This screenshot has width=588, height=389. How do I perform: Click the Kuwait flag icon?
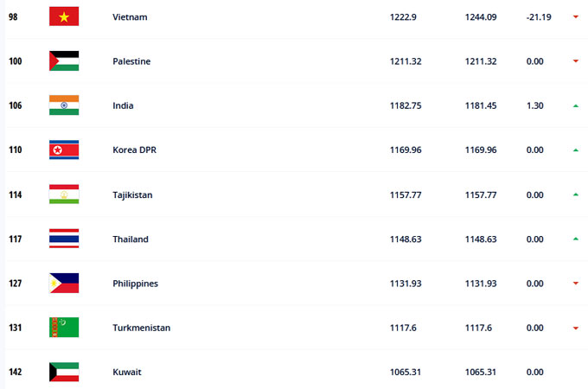tap(64, 372)
